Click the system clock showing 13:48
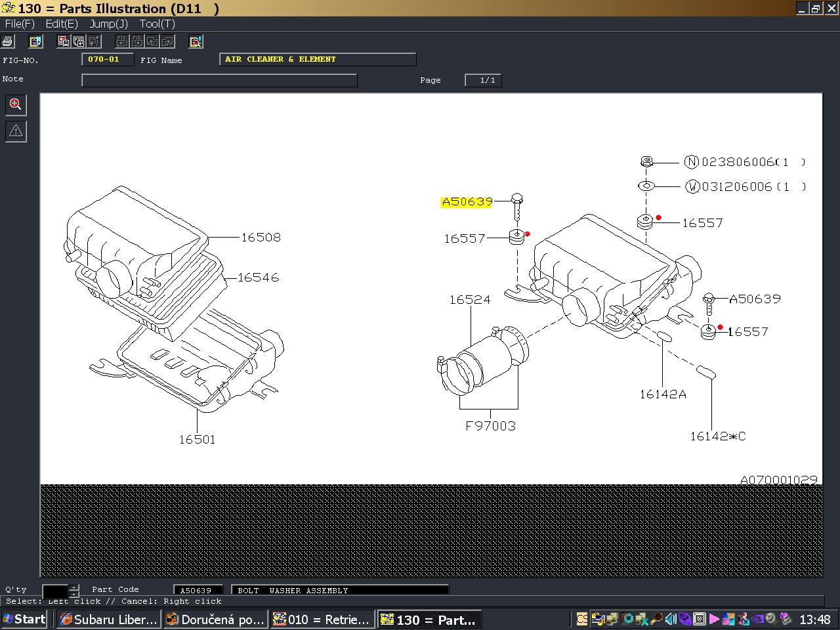 815,619
